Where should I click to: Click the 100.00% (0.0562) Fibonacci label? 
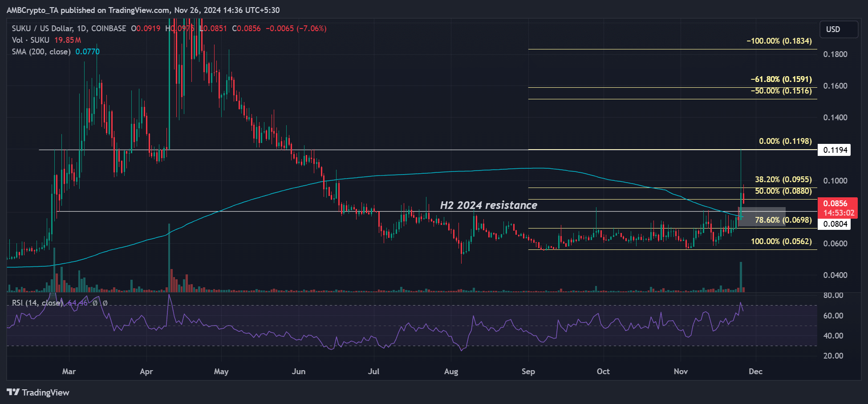click(781, 241)
